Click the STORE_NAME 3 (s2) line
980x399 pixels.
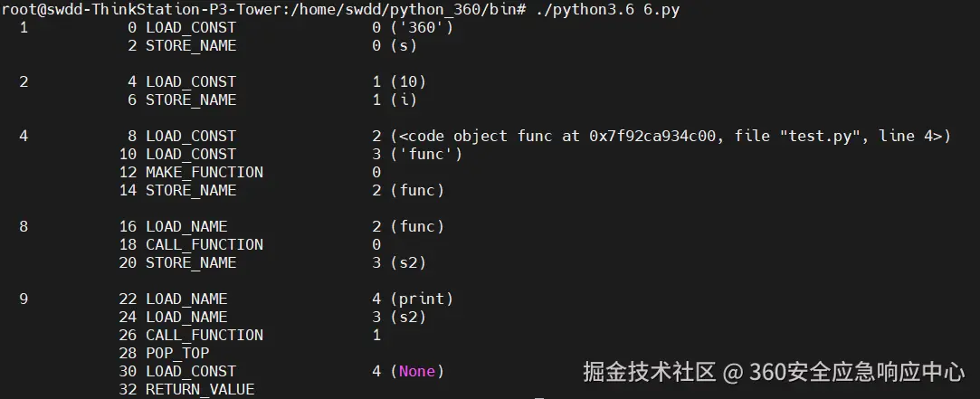point(272,262)
